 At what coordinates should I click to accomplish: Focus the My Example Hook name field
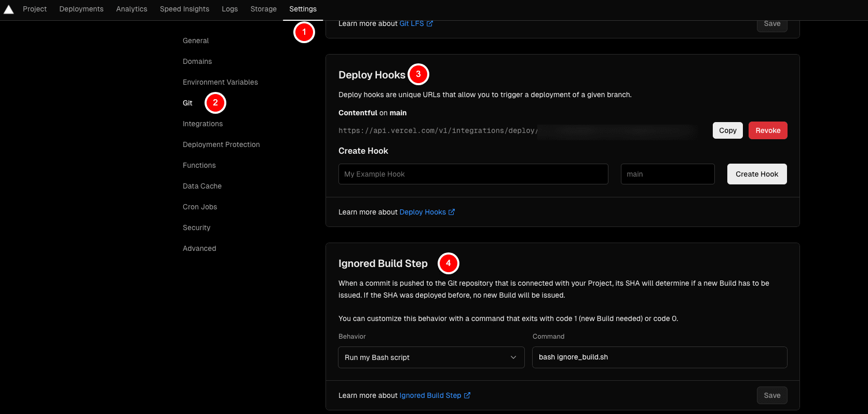coord(473,174)
